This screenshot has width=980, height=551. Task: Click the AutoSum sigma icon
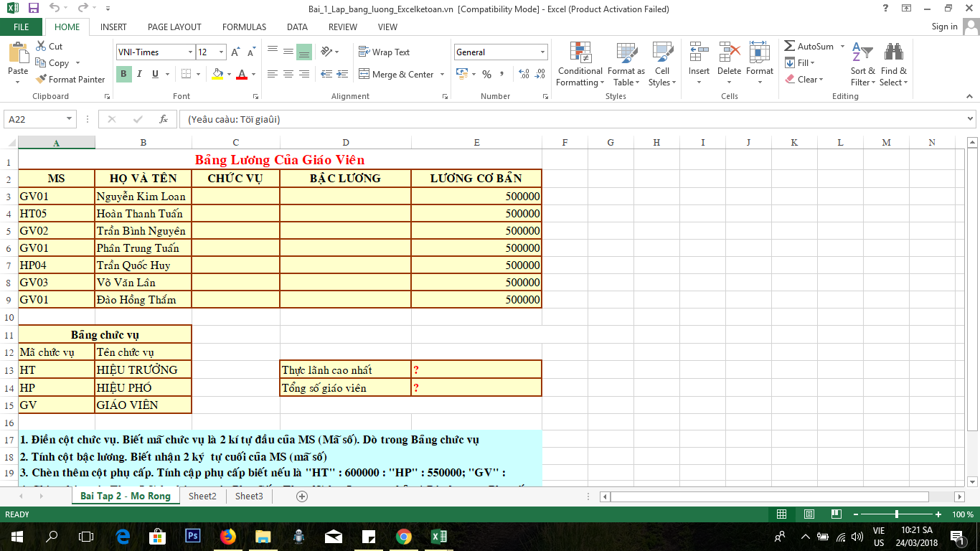(x=790, y=46)
